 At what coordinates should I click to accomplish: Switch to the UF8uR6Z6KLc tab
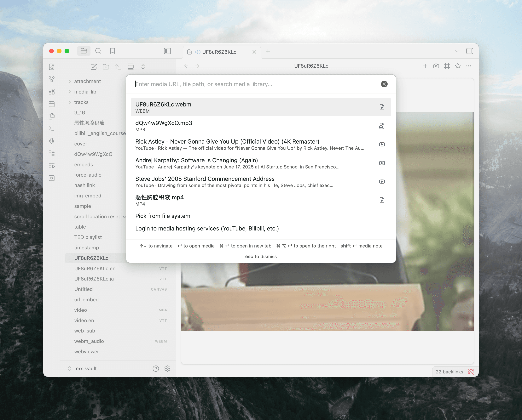click(219, 52)
